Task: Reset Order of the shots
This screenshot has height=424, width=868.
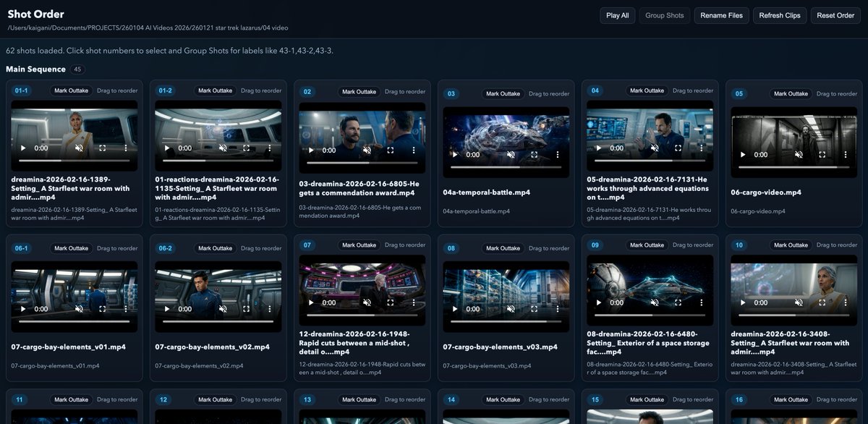Action: pos(835,15)
